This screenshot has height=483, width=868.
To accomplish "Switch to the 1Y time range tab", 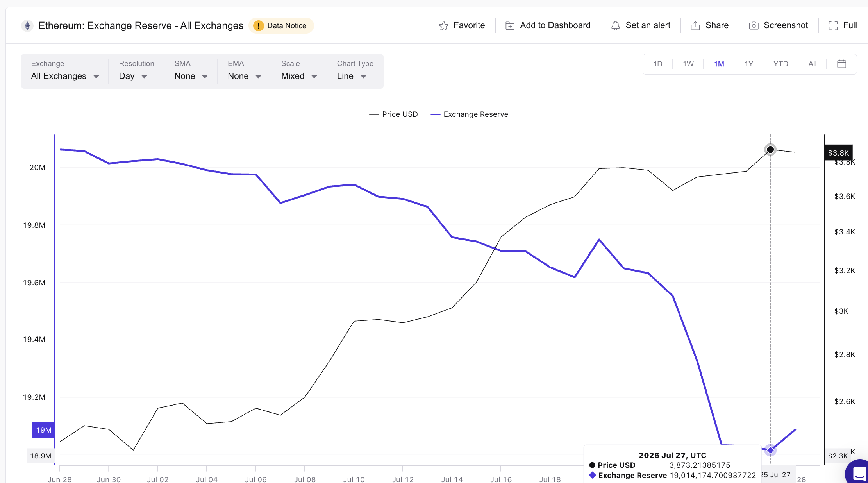I will tap(749, 64).
